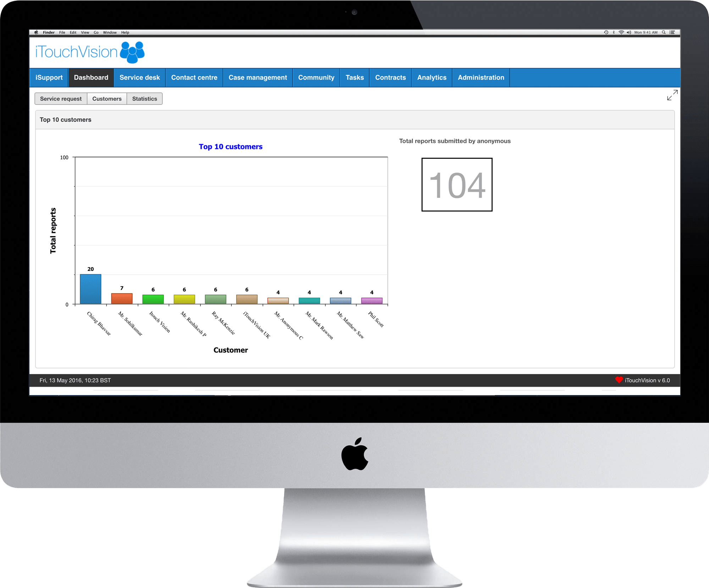Click the Tasks navigation icon
709x588 pixels.
(x=354, y=78)
